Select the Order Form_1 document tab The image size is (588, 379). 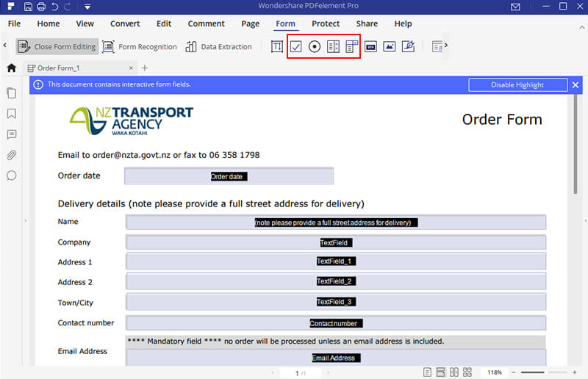[58, 68]
